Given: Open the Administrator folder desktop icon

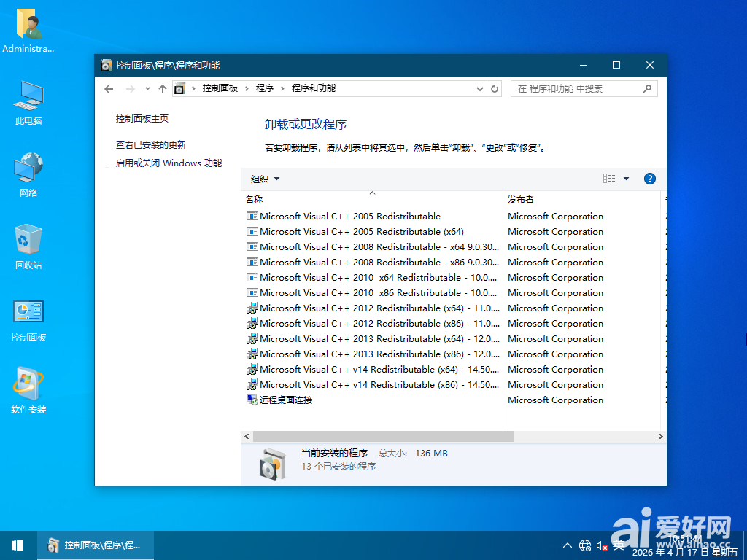Looking at the screenshot, I should [x=28, y=29].
